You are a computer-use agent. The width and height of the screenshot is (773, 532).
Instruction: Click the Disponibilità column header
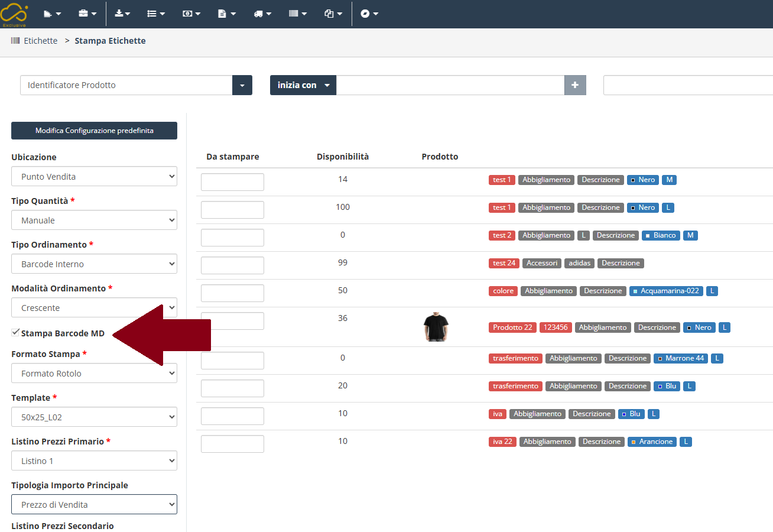[x=343, y=157]
